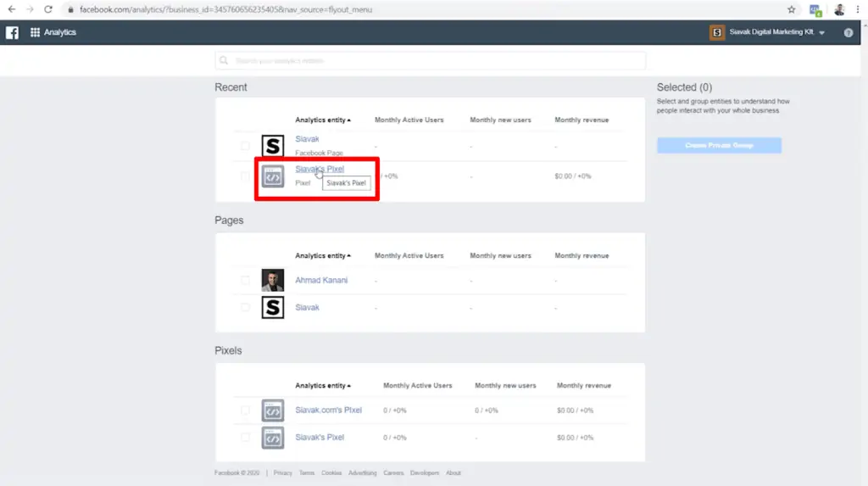Click Monthly new users header in Pages

[x=500, y=255]
